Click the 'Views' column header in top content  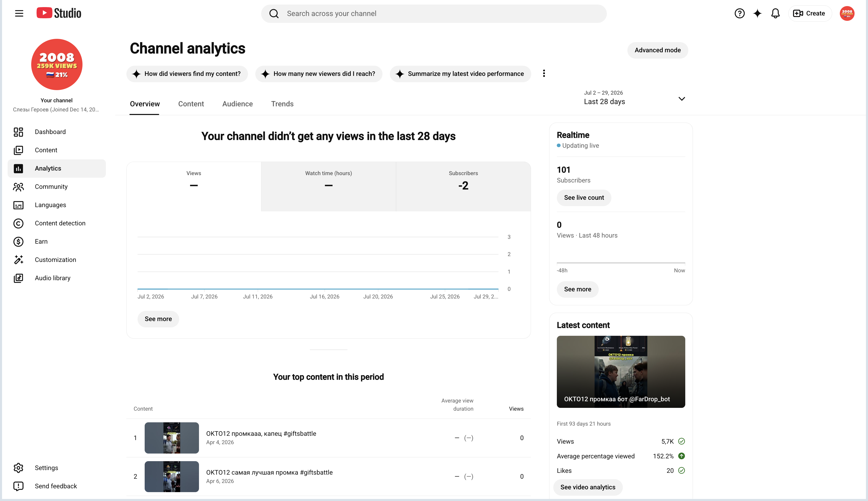[516, 409]
